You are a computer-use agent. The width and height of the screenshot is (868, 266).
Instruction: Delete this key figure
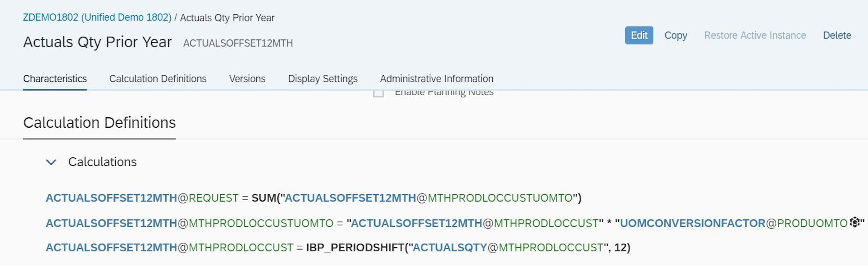(x=837, y=35)
